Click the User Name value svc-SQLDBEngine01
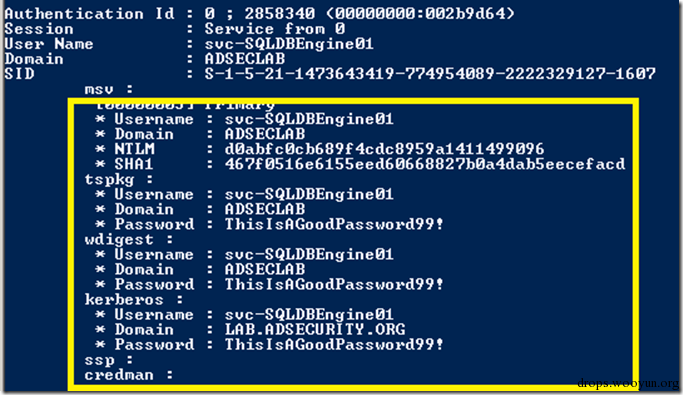 289,44
